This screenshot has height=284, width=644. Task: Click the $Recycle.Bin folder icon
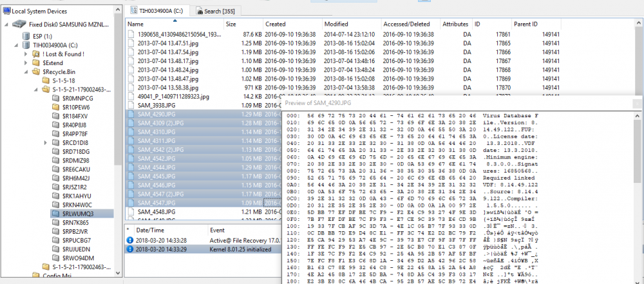[35, 72]
